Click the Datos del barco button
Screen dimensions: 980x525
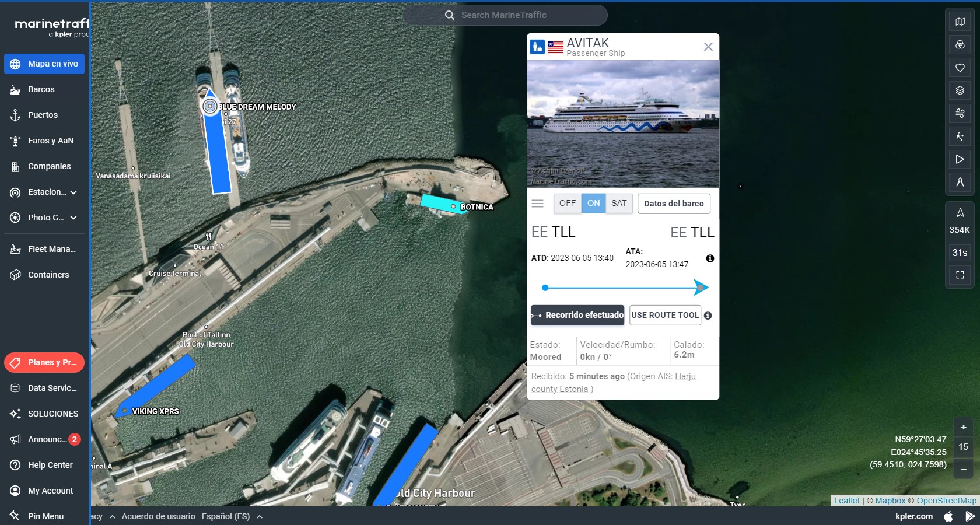tap(674, 204)
